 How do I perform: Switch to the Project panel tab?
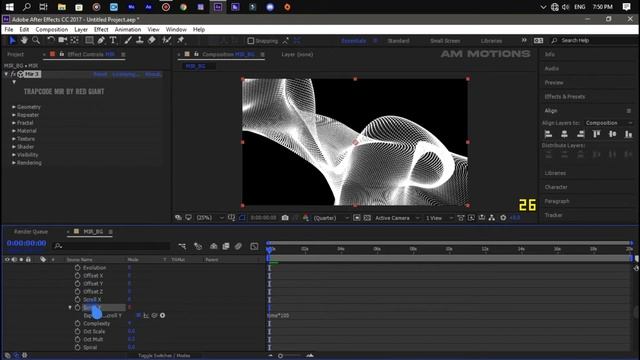[16, 54]
